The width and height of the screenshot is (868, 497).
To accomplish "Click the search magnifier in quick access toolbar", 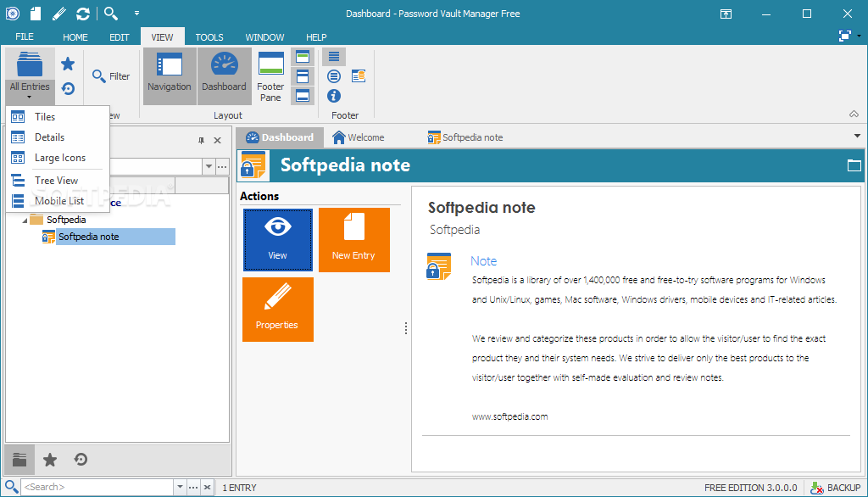I will 111,14.
